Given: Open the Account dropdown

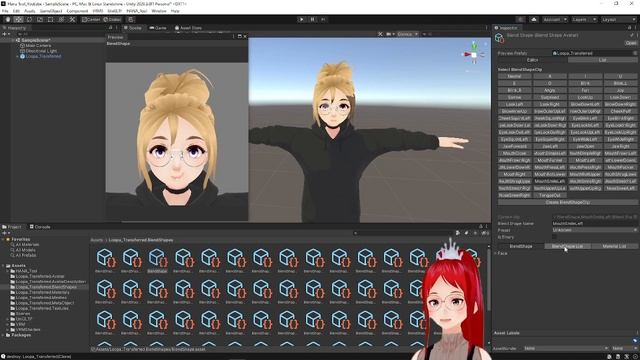Looking at the screenshot, I should [555, 19].
